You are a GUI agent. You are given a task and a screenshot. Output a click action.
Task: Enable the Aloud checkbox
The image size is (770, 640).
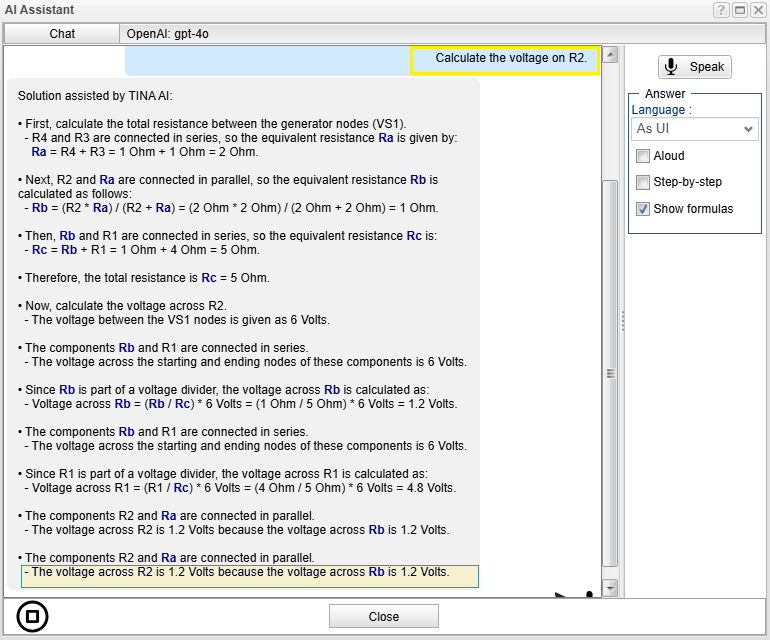click(x=643, y=156)
